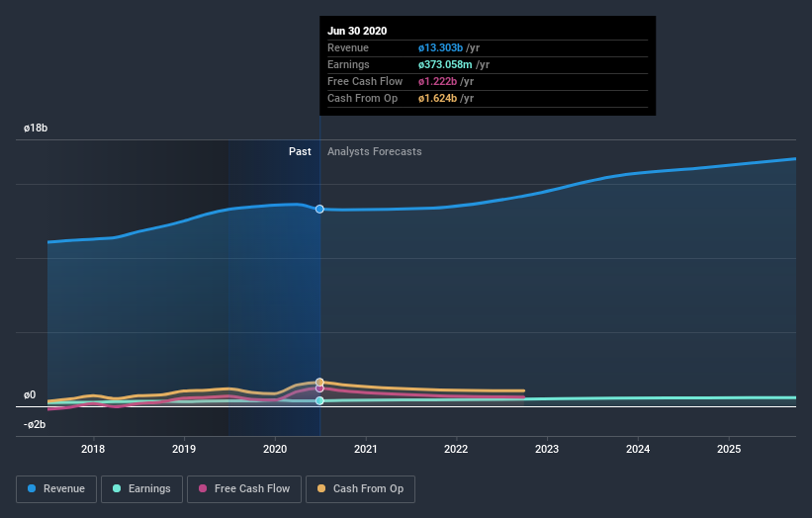Click the Jun 30 2020 tooltip date
Screen dimensions: 812x518
coord(357,31)
